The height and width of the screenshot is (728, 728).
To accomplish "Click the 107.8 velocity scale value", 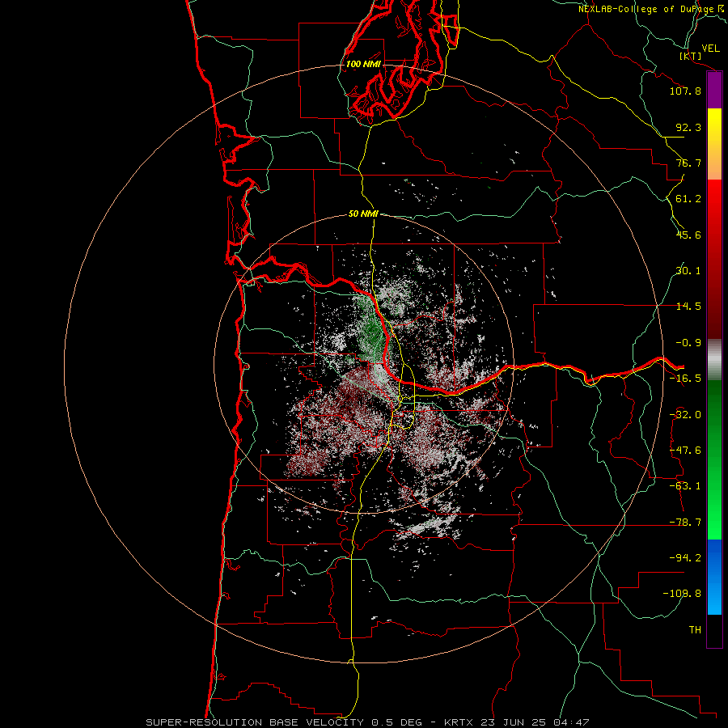I will [x=685, y=91].
